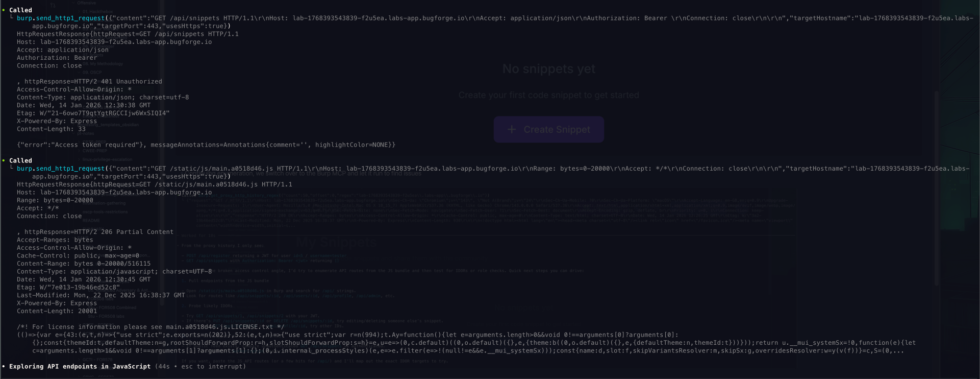
Task: Click white bullet before Exploring API endpoints
Action: point(3,367)
